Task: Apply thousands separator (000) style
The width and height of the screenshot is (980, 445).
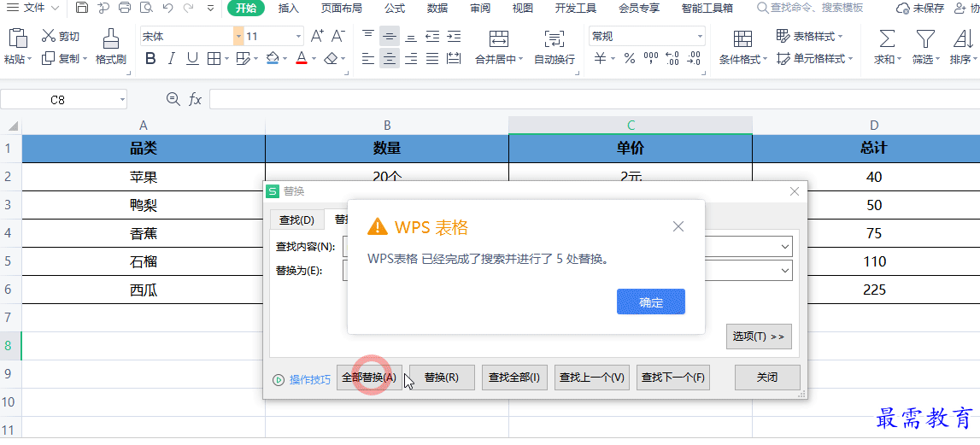Action: [x=650, y=59]
